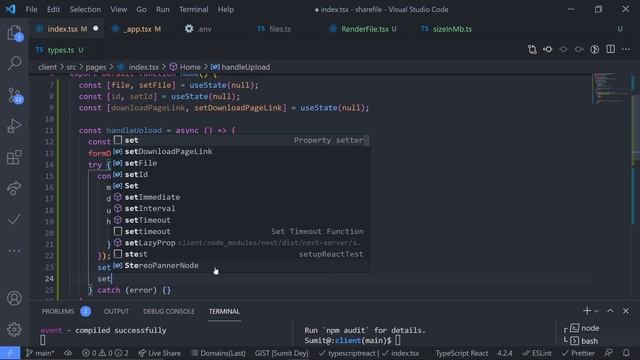Show additional views ellipsis in activity bar
640x360 pixels.
(x=14, y=251)
